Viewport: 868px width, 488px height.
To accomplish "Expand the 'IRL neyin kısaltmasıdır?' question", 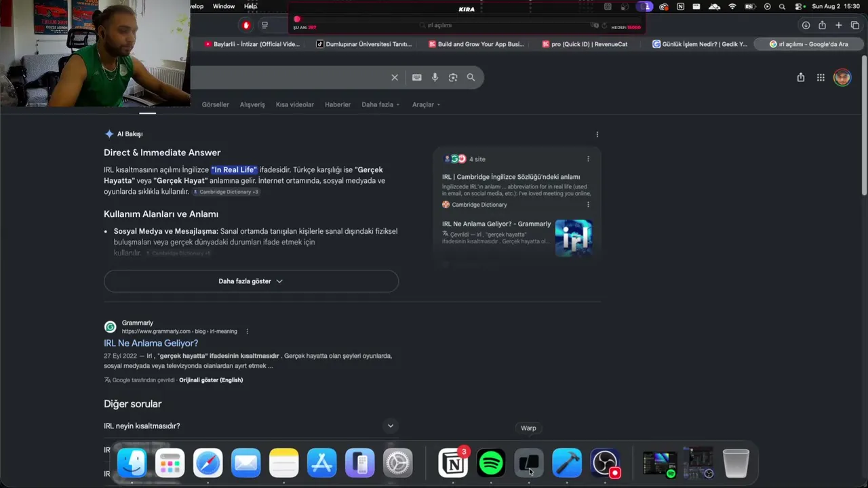I will (250, 426).
